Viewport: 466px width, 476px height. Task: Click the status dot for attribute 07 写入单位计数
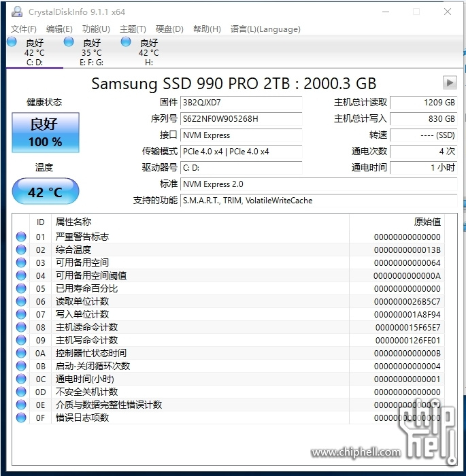pyautogui.click(x=21, y=314)
